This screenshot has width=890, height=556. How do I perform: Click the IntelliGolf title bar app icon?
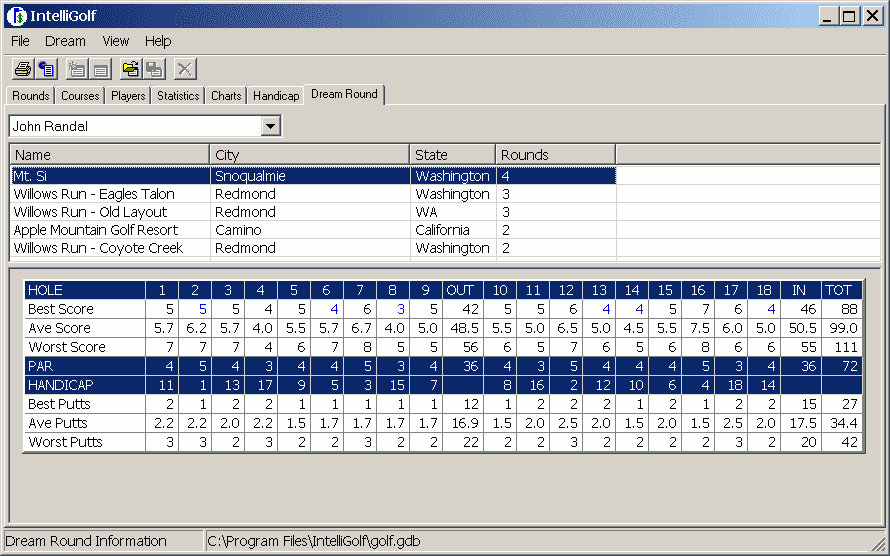coord(17,16)
